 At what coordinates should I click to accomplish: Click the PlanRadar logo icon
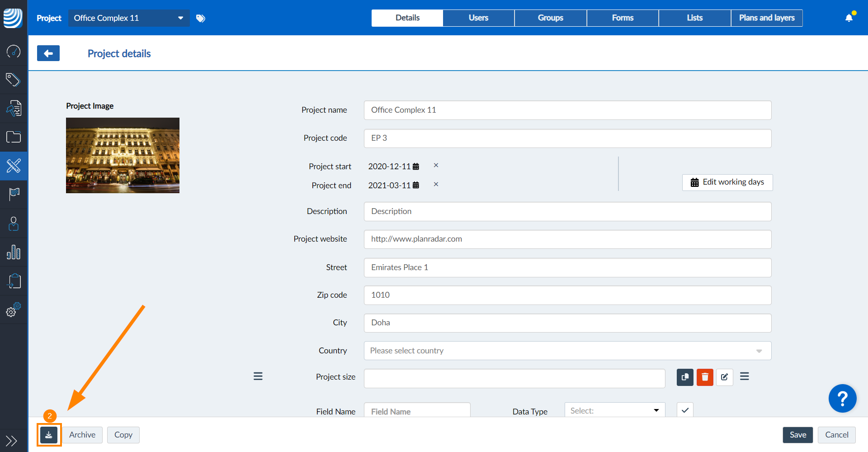point(13,18)
